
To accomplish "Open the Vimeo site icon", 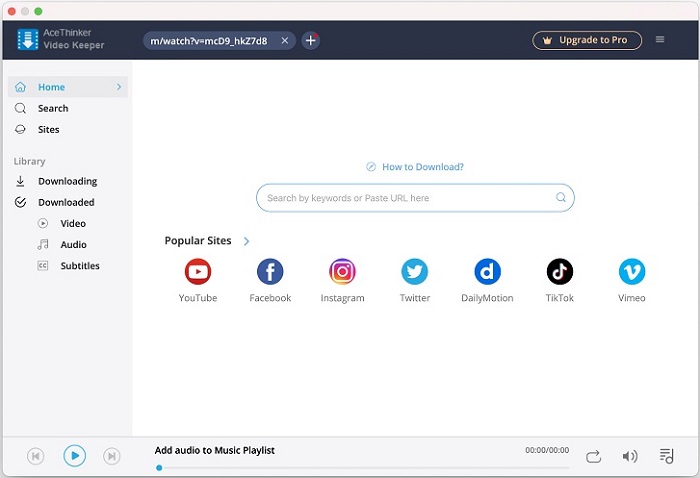I will (x=631, y=272).
